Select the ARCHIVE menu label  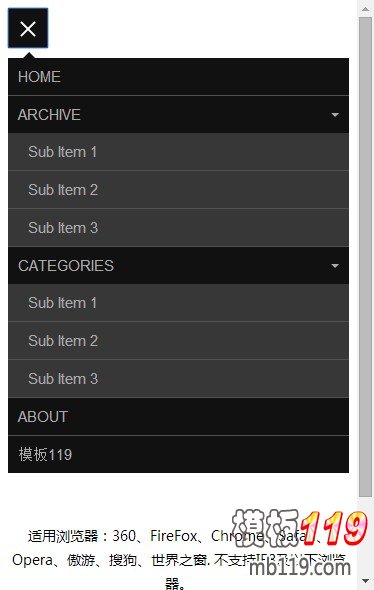pyautogui.click(x=49, y=115)
